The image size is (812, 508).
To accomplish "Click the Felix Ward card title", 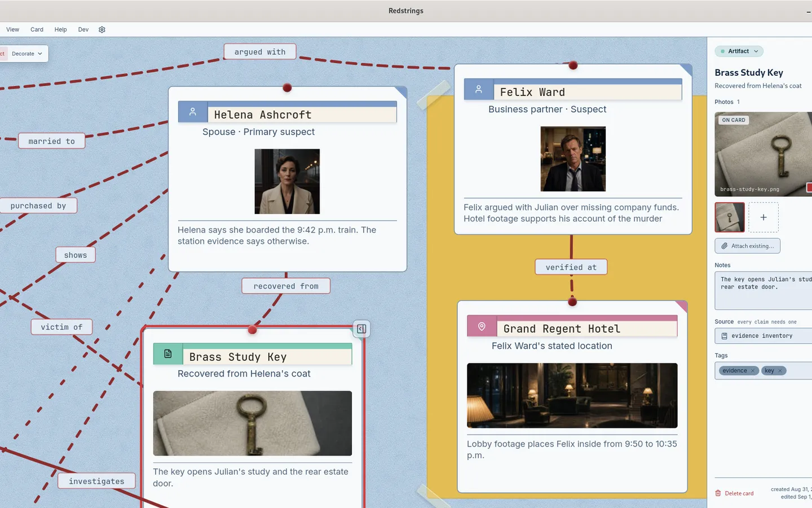I will point(532,92).
